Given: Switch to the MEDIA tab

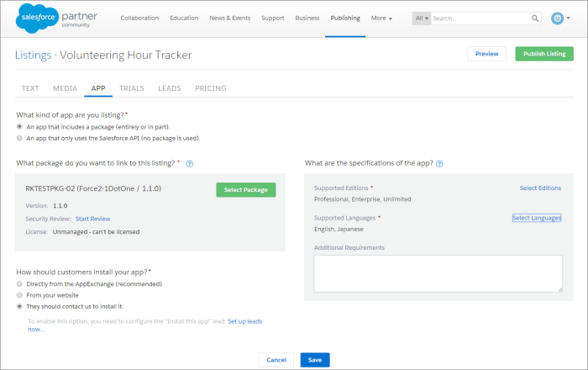Looking at the screenshot, I should [x=65, y=88].
